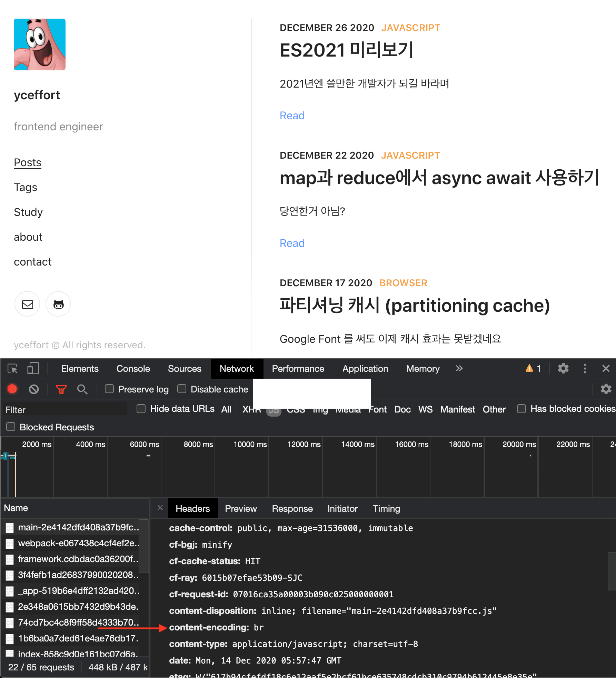
Task: Enable the Preserve log checkbox
Action: (x=109, y=389)
